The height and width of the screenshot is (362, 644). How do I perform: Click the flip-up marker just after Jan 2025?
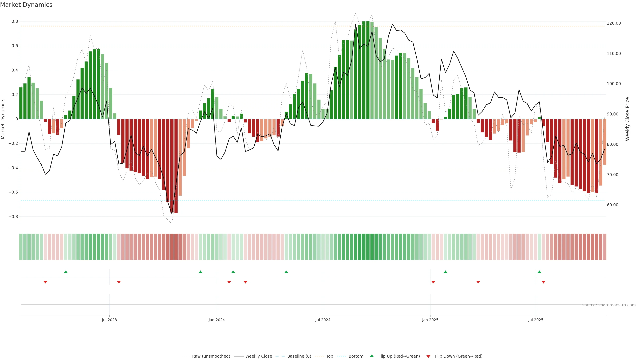tap(445, 272)
